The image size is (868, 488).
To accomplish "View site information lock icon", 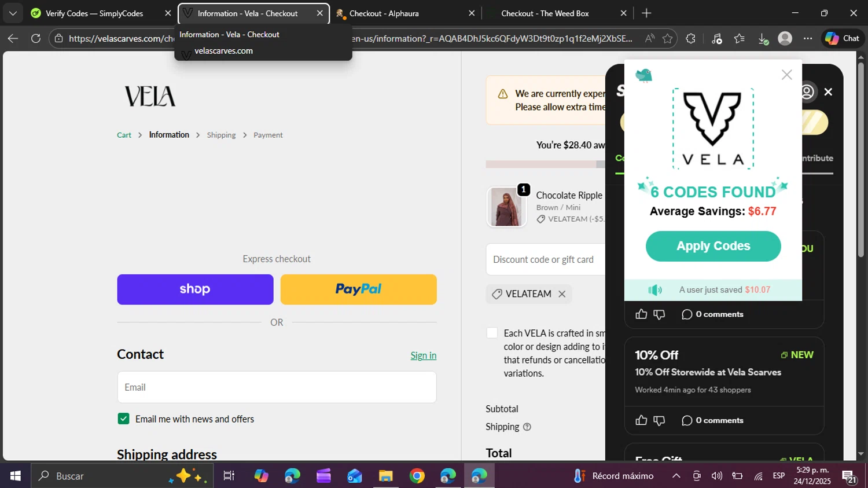I will [x=58, y=39].
